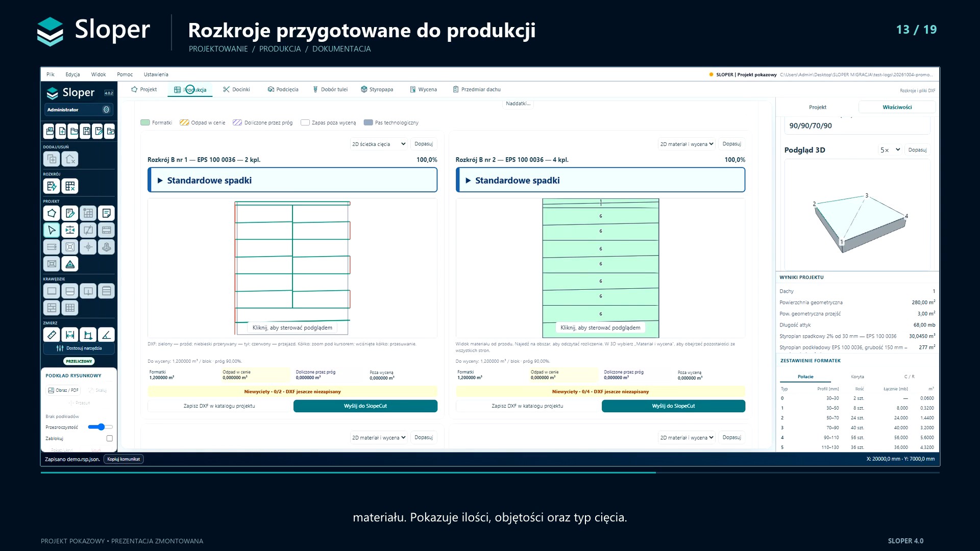Expand Standardowe spadki for Rozkrój B nr 1
This screenshot has width=980, height=551.
[x=292, y=180]
